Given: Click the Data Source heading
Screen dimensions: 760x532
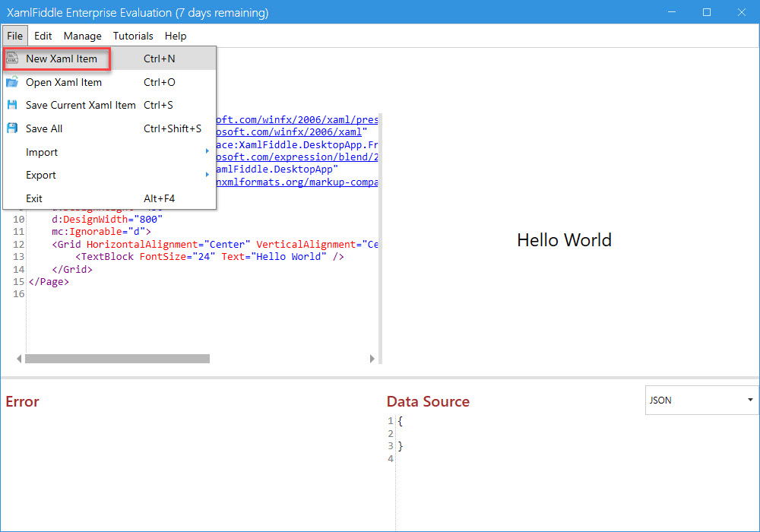Looking at the screenshot, I should (x=428, y=401).
